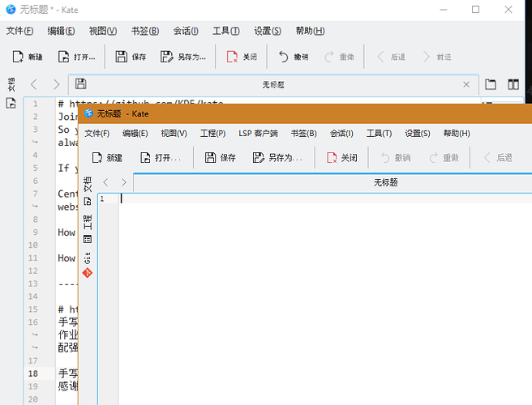Image resolution: width=532 pixels, height=405 pixels.
Task: Close the 无标题 tab in the background window
Action: (x=466, y=84)
